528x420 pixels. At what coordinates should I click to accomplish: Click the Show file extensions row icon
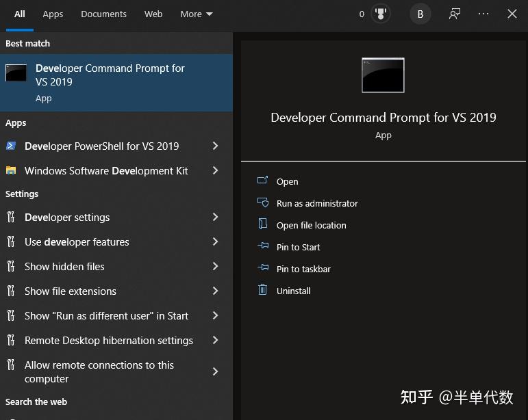click(x=11, y=291)
